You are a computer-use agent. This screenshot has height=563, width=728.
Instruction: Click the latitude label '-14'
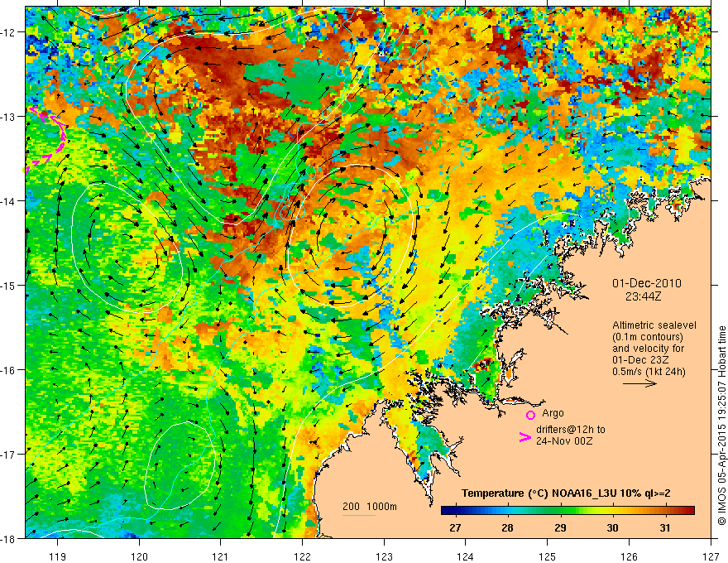pos(8,201)
